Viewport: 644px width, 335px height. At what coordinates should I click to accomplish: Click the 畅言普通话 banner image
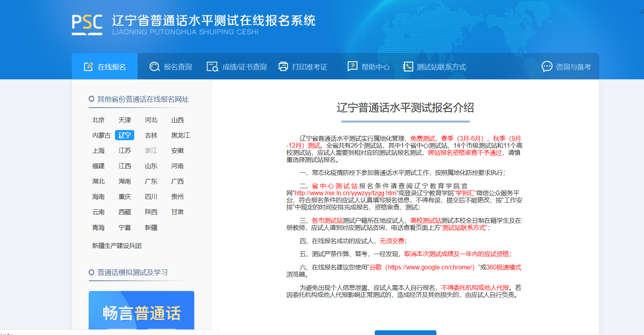(x=141, y=312)
